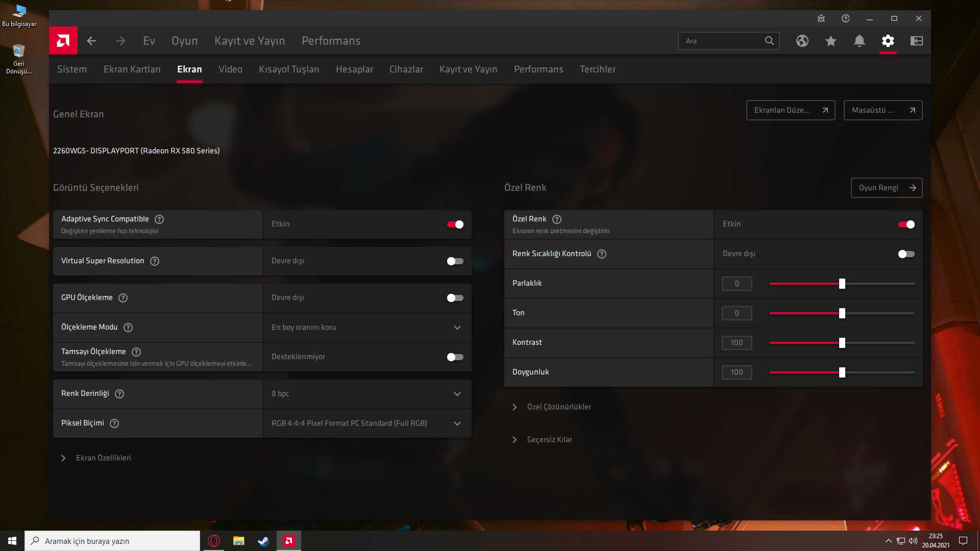
Task: Enable GPU Ölçekleme toggle
Action: click(x=455, y=298)
